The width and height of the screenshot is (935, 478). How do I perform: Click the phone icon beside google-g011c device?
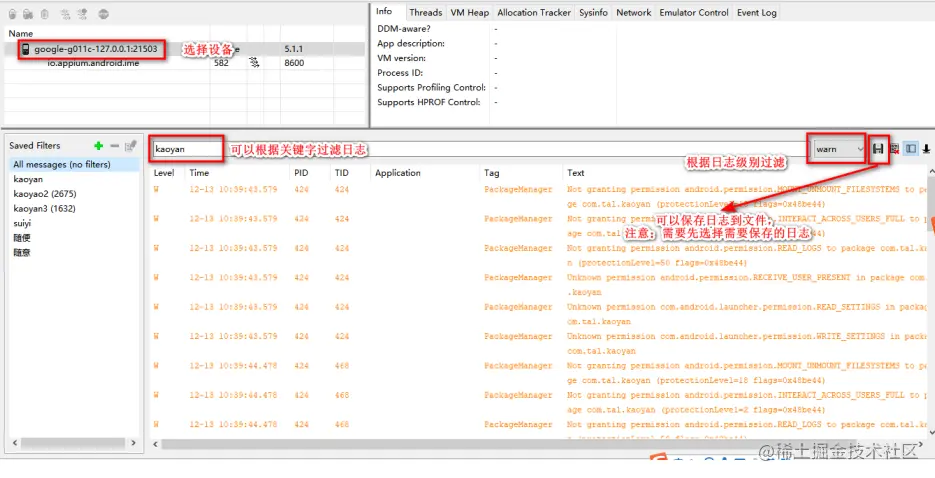pyautogui.click(x=26, y=49)
